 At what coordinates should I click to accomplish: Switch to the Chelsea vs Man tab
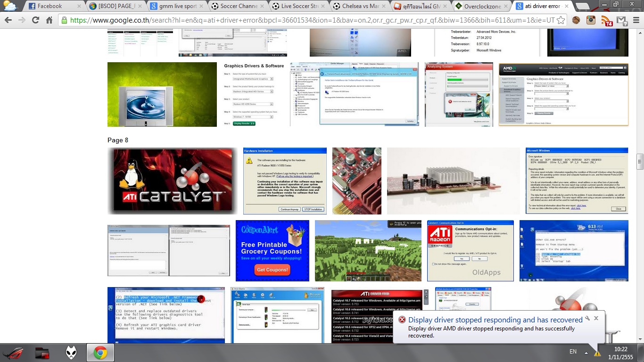click(x=358, y=6)
